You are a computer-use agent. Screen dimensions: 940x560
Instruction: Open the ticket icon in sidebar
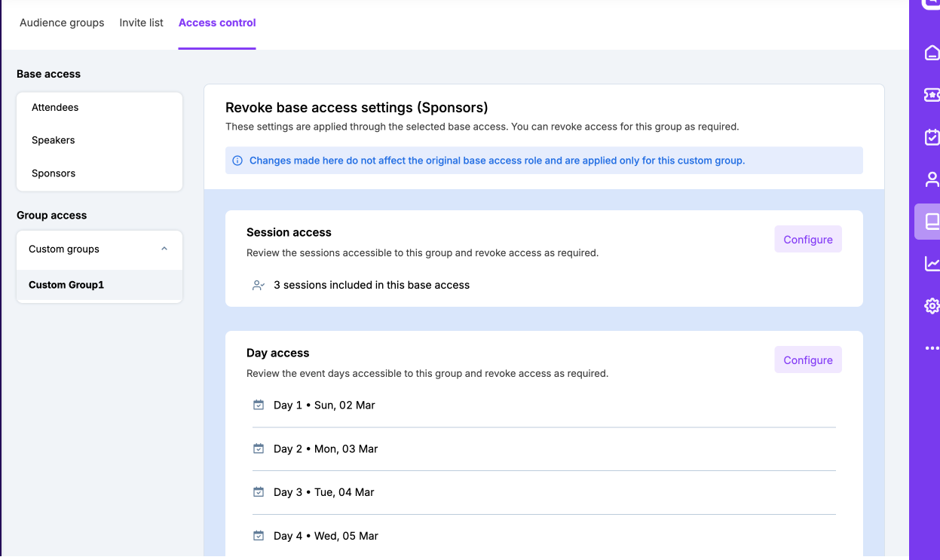pyautogui.click(x=932, y=95)
